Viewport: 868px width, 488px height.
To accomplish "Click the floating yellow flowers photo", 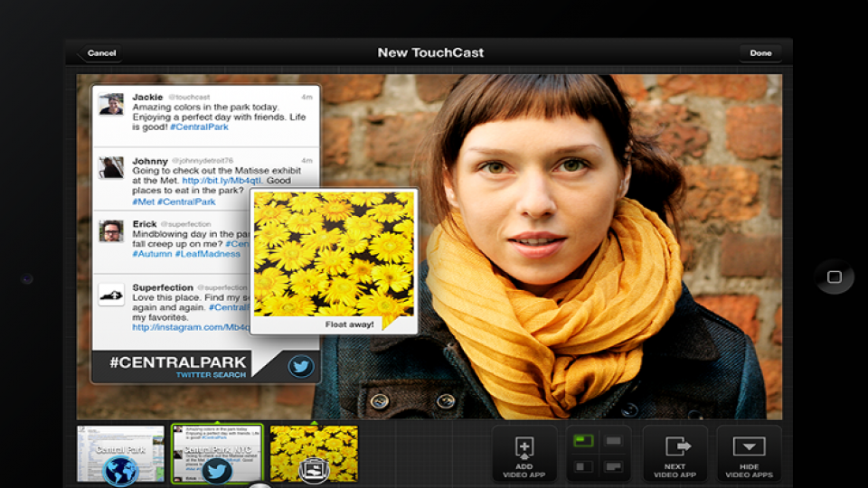I will point(334,254).
